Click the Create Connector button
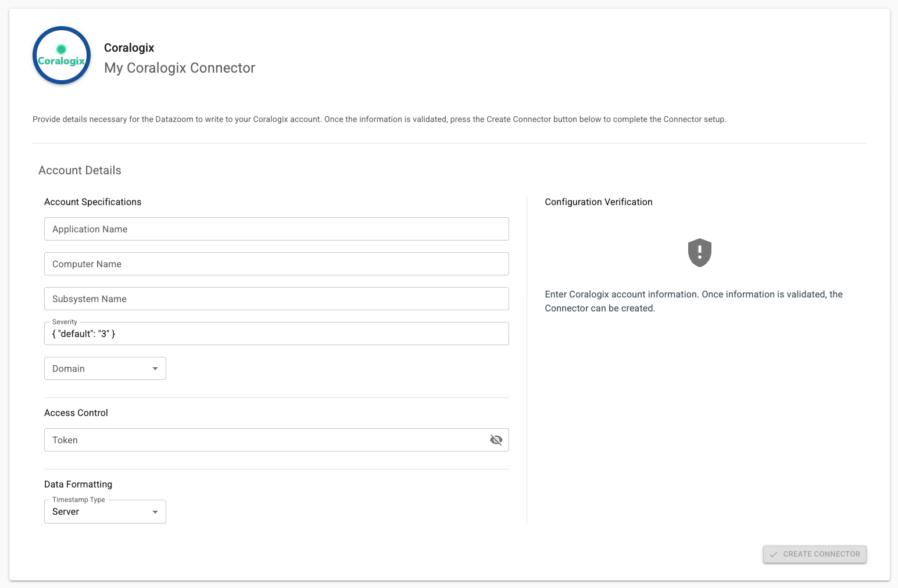 (815, 554)
